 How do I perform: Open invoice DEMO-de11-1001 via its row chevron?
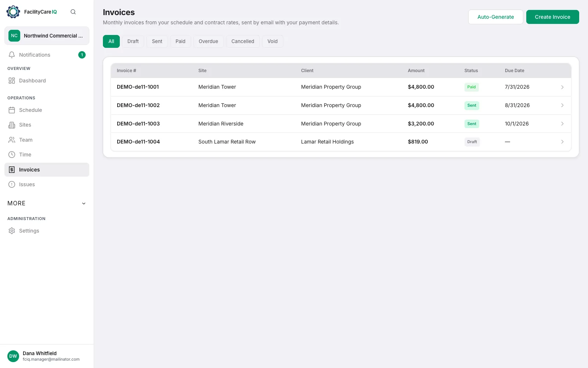[562, 87]
